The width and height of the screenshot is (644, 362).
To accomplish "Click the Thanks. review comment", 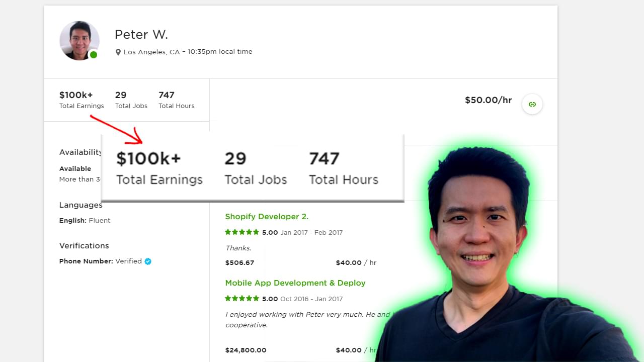I will click(238, 248).
